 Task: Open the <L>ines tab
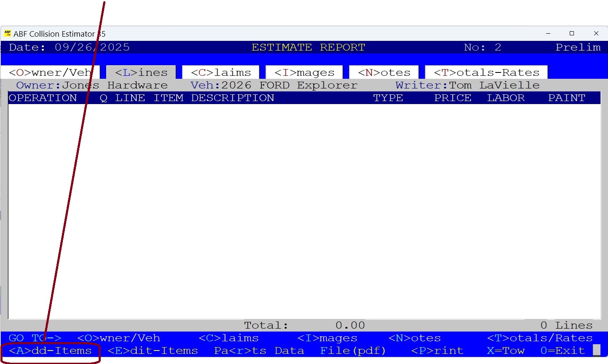tap(140, 72)
